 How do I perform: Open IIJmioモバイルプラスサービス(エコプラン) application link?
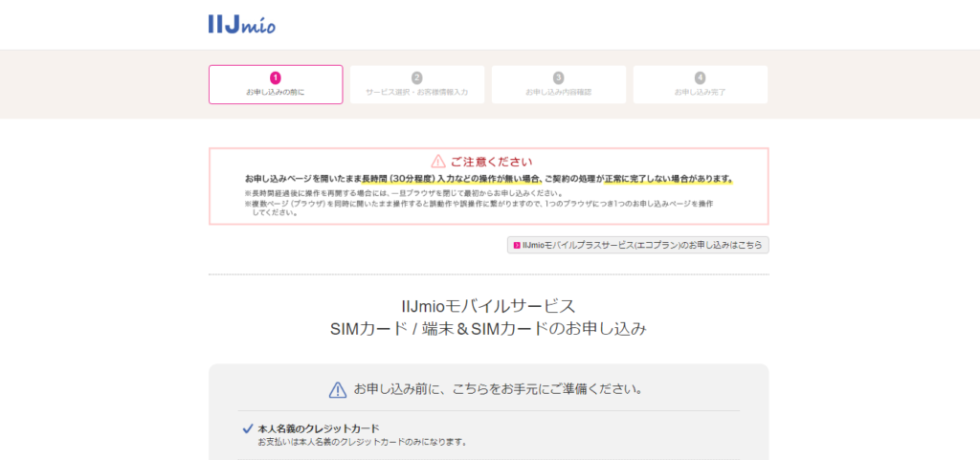(638, 245)
